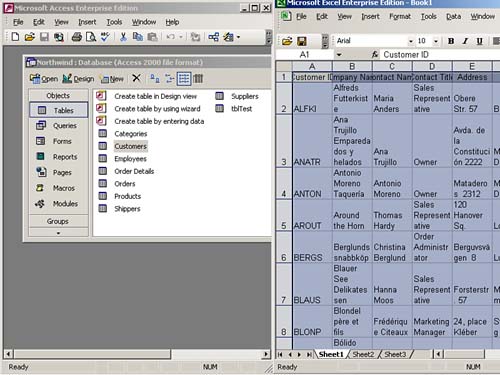Switch to the Sheet2 tab

coord(363,354)
